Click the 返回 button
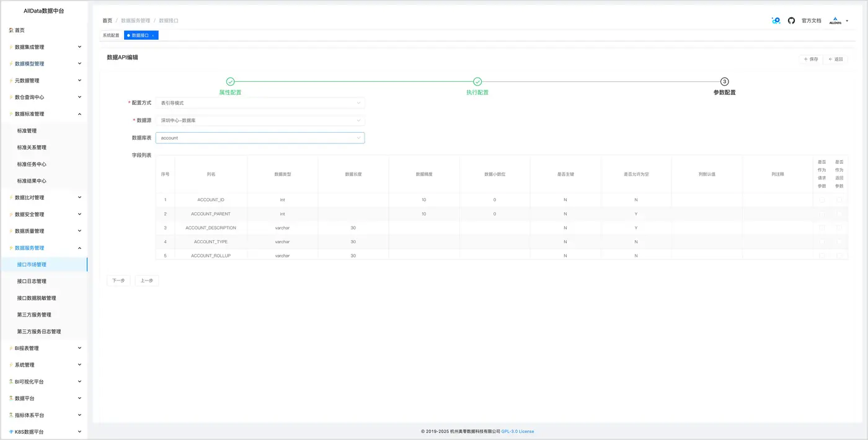Screen dimensions: 868x440 pos(836,60)
